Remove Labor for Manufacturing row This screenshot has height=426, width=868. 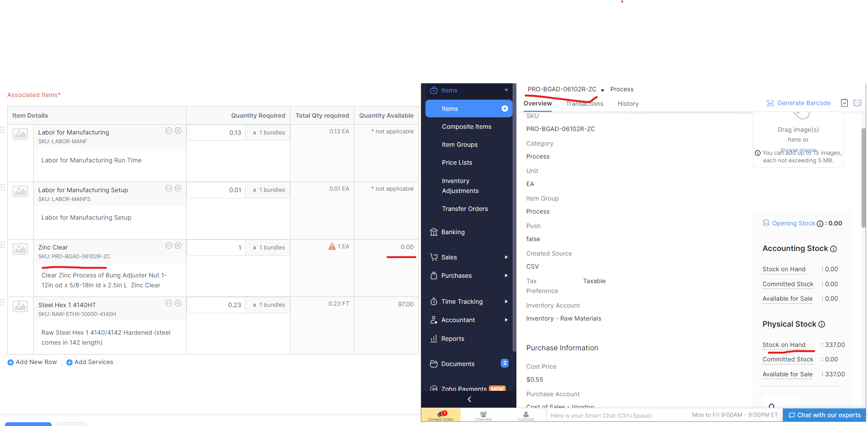[178, 131]
